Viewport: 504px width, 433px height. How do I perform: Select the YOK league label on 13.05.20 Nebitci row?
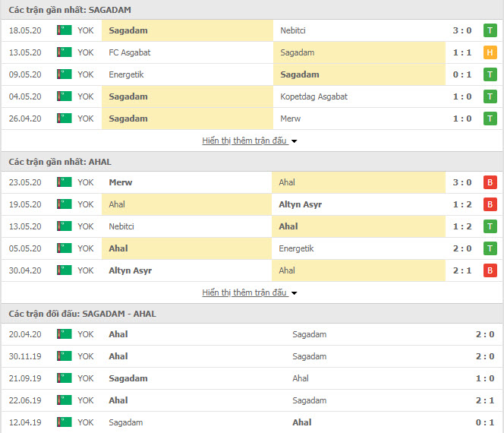[x=86, y=226]
